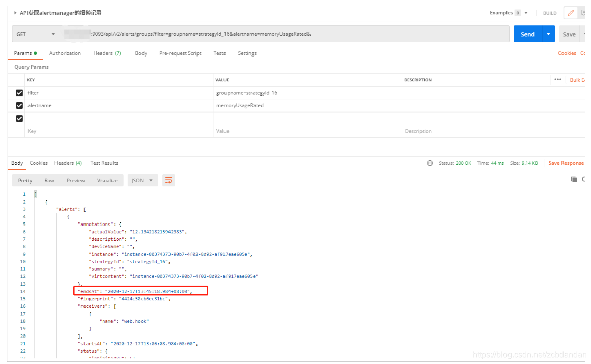Open the Test Results tab
Image resolution: width=591 pixels, height=364 pixels.
(x=104, y=163)
